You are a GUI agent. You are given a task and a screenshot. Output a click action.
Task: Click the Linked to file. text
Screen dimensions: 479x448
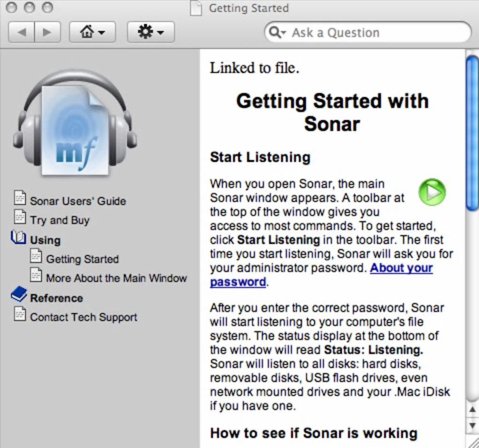254,68
